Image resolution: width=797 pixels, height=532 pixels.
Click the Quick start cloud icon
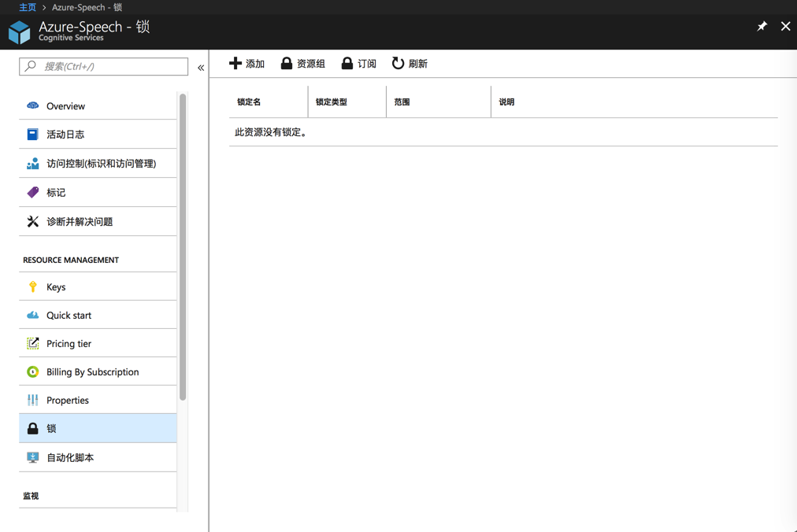point(32,315)
